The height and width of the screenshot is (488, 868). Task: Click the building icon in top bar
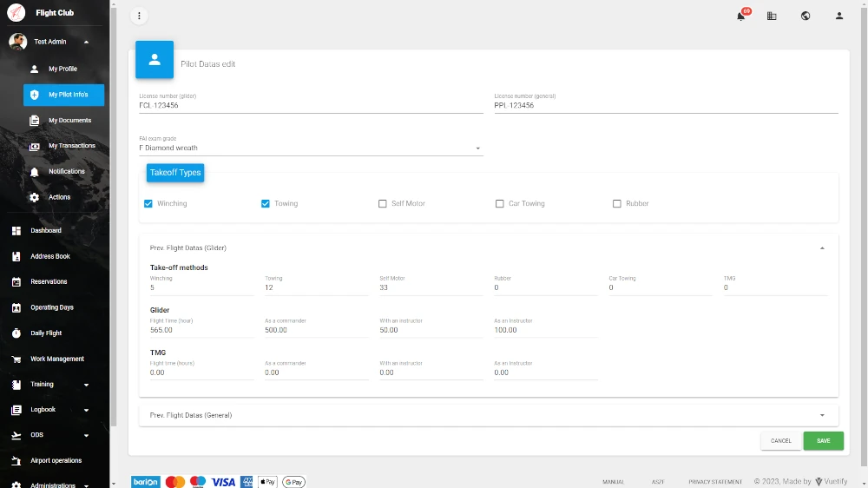click(x=772, y=16)
